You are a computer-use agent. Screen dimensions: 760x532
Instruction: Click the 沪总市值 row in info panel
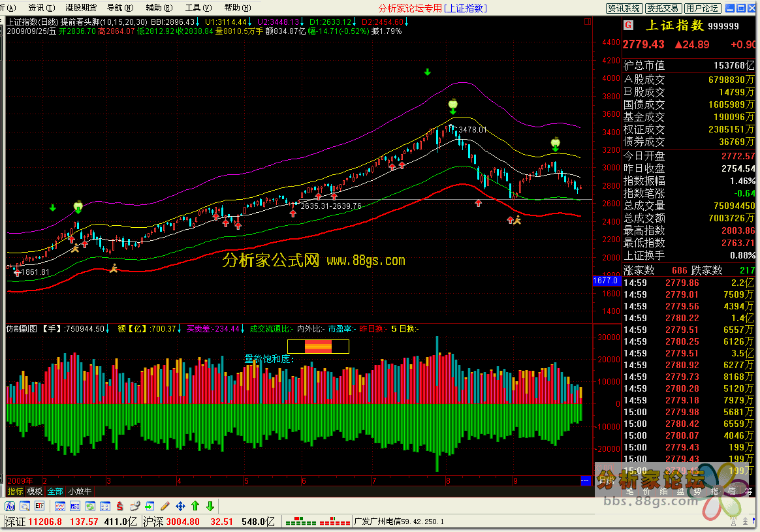(x=689, y=65)
